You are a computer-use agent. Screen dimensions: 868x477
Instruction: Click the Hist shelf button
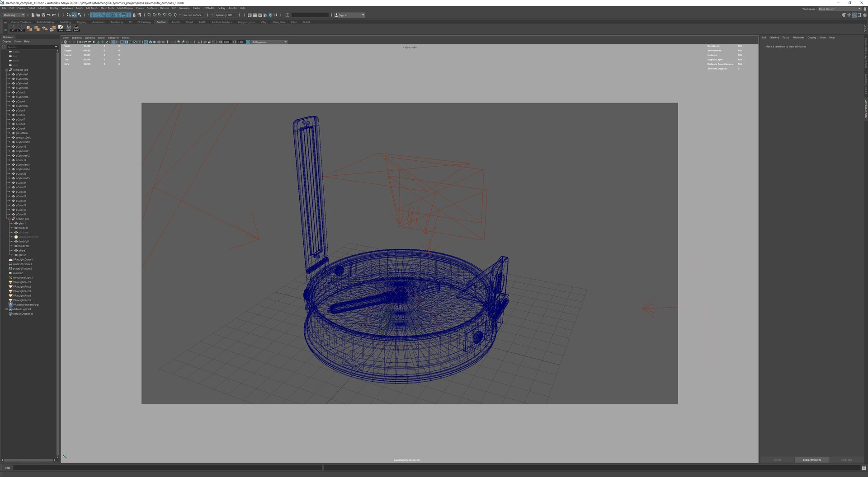(61, 28)
